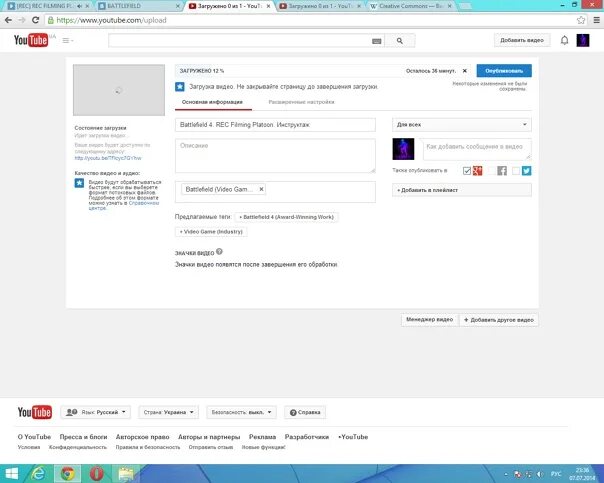Remove the Battlefield (Video Game) tag
The width and height of the screenshot is (604, 483).
(261, 189)
